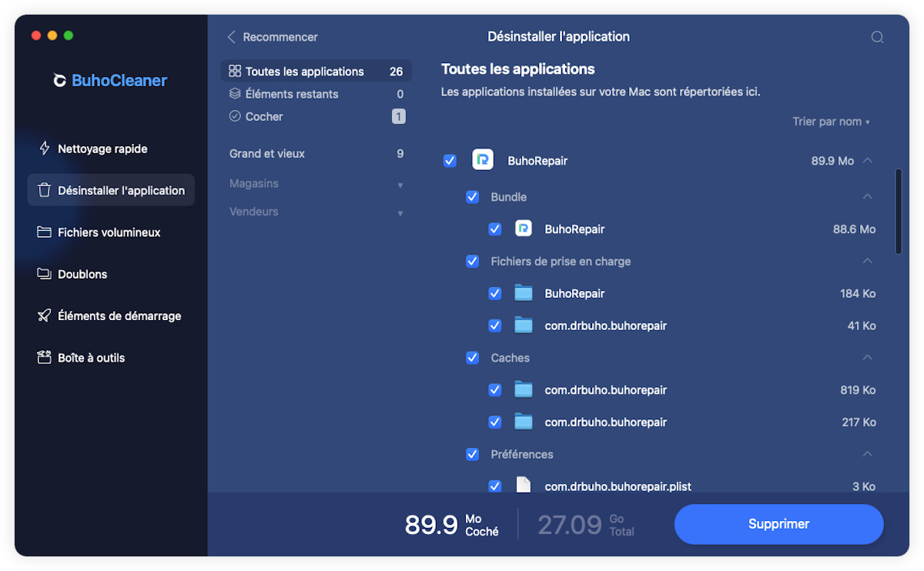Select Toutes les applications filter
The image size is (924, 571).
pyautogui.click(x=316, y=72)
